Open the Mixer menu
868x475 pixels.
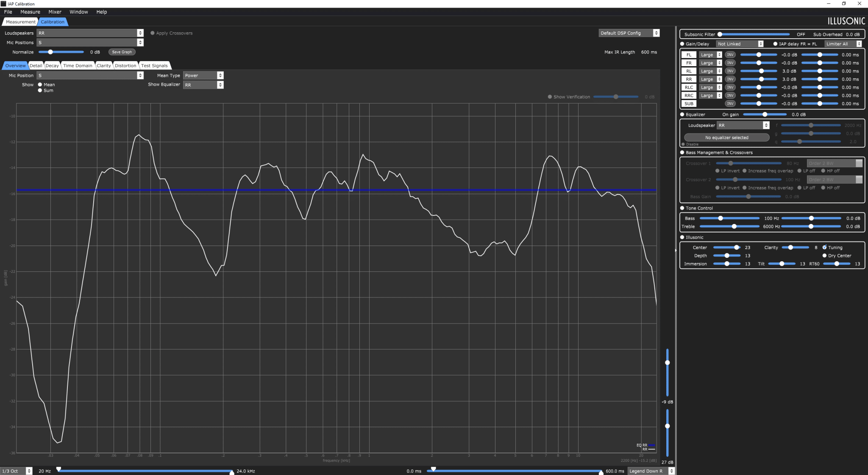coord(55,12)
